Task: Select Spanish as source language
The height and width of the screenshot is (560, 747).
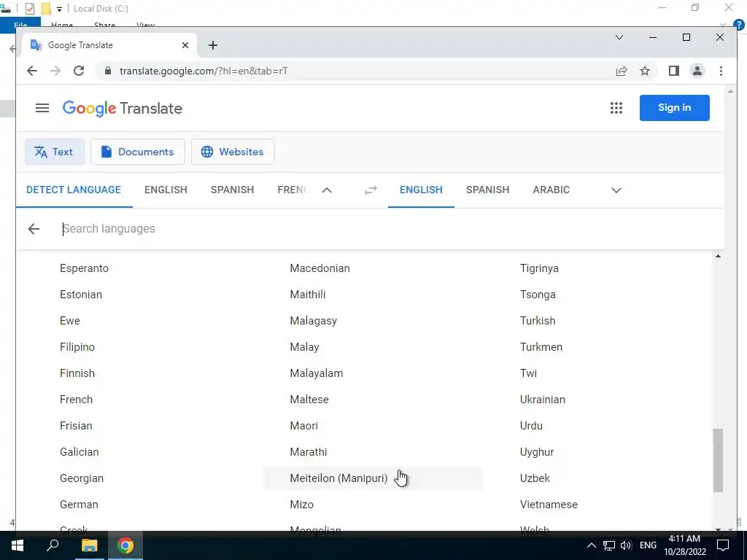Action: (233, 190)
